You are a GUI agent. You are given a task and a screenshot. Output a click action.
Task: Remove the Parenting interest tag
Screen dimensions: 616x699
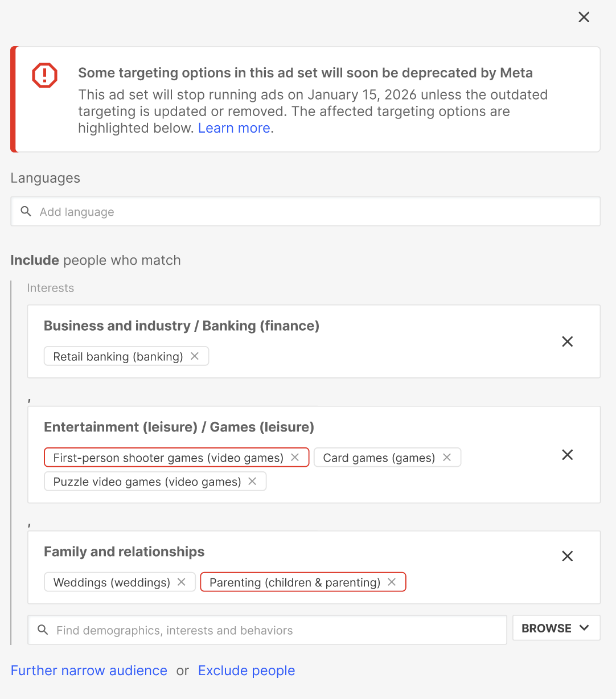(x=392, y=582)
